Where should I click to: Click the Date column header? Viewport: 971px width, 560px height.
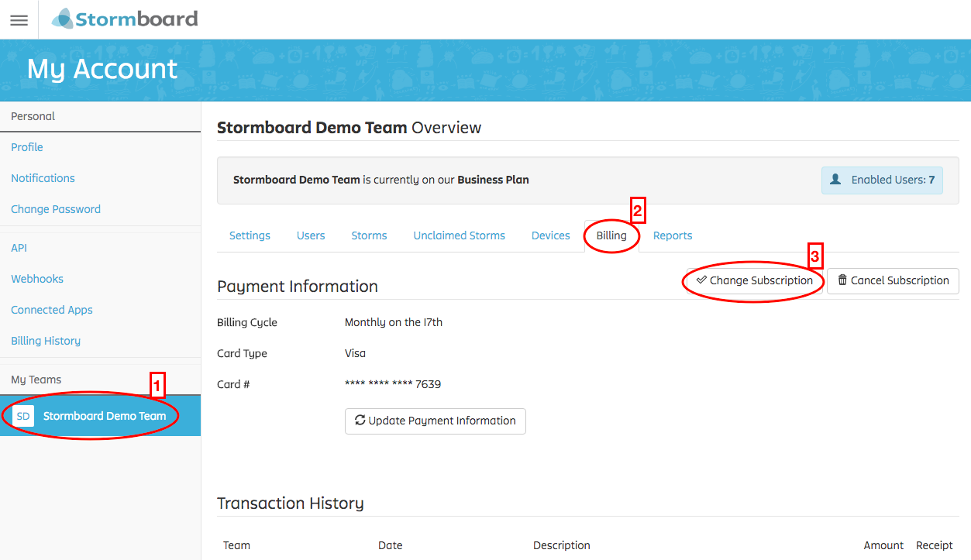pyautogui.click(x=391, y=545)
